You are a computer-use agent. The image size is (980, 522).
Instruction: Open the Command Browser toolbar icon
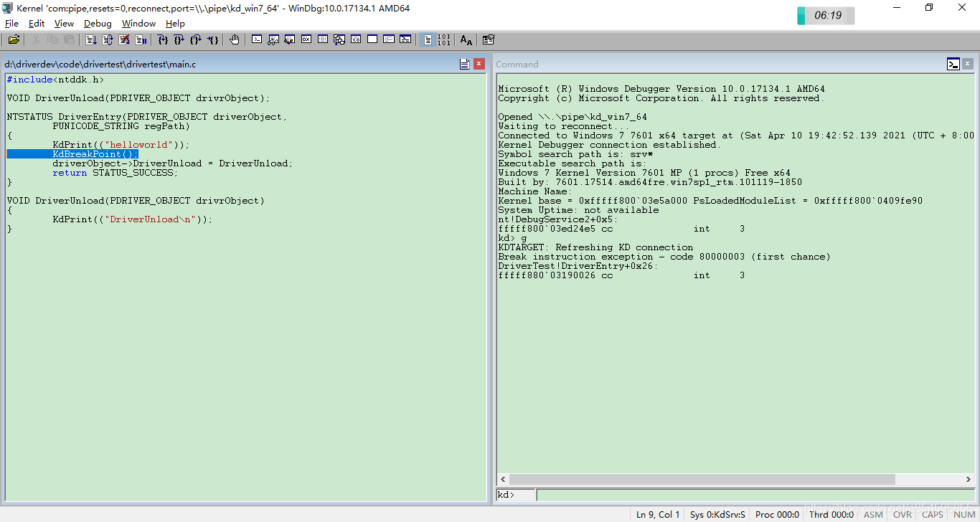click(x=405, y=39)
